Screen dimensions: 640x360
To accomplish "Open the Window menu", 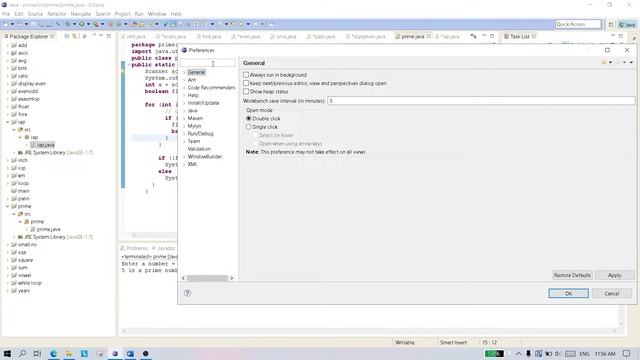I will [157, 14].
